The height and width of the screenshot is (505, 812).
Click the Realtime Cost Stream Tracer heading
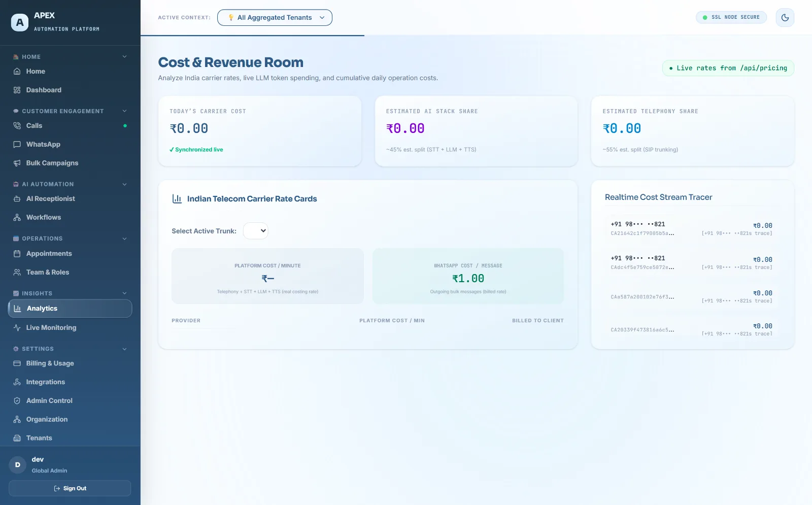tap(658, 197)
